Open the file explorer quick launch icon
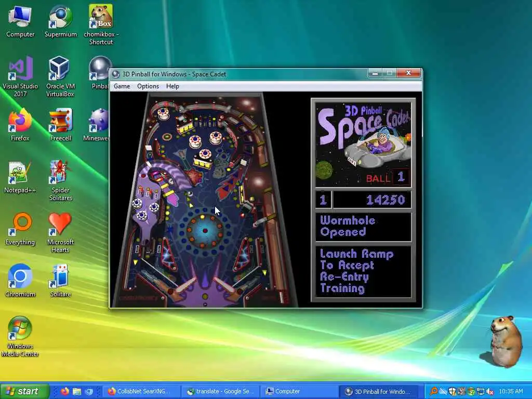Viewport: 532px width, 399px height. tap(77, 391)
